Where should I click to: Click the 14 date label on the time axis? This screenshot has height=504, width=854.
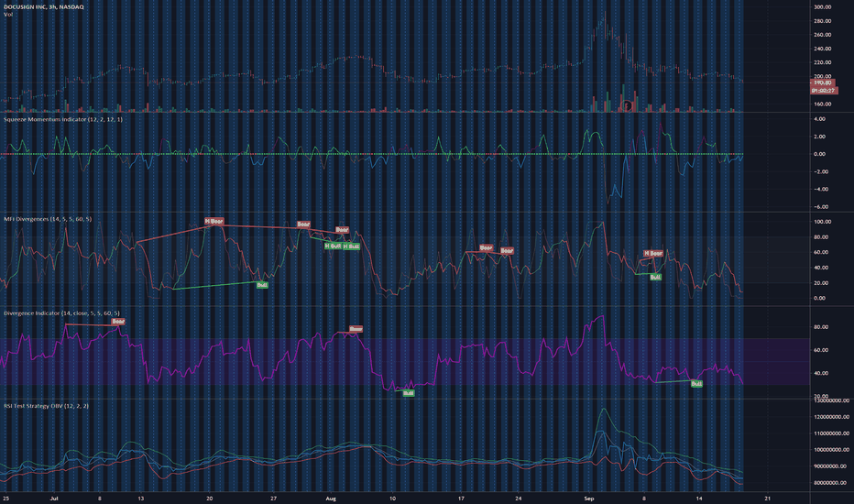coord(699,498)
